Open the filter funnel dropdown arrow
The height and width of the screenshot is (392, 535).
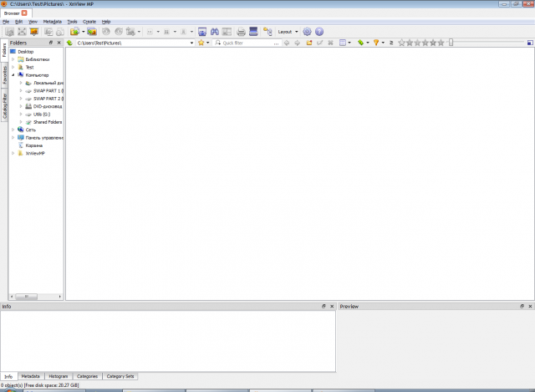(x=383, y=43)
